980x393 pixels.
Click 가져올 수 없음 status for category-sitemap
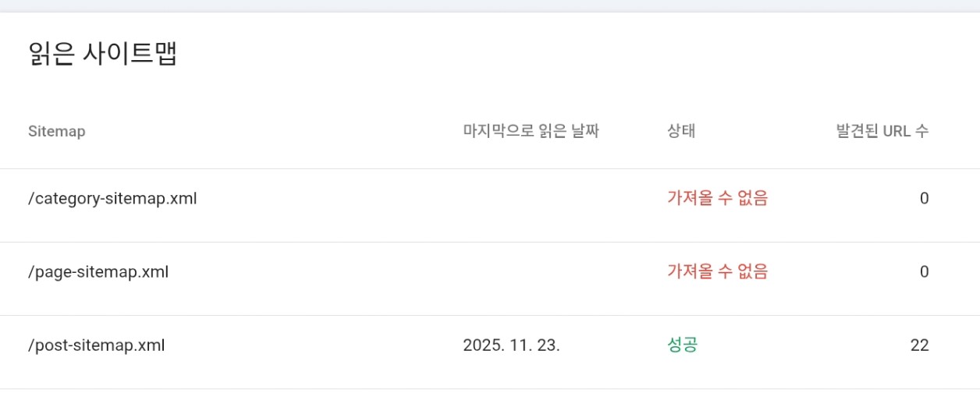717,199
